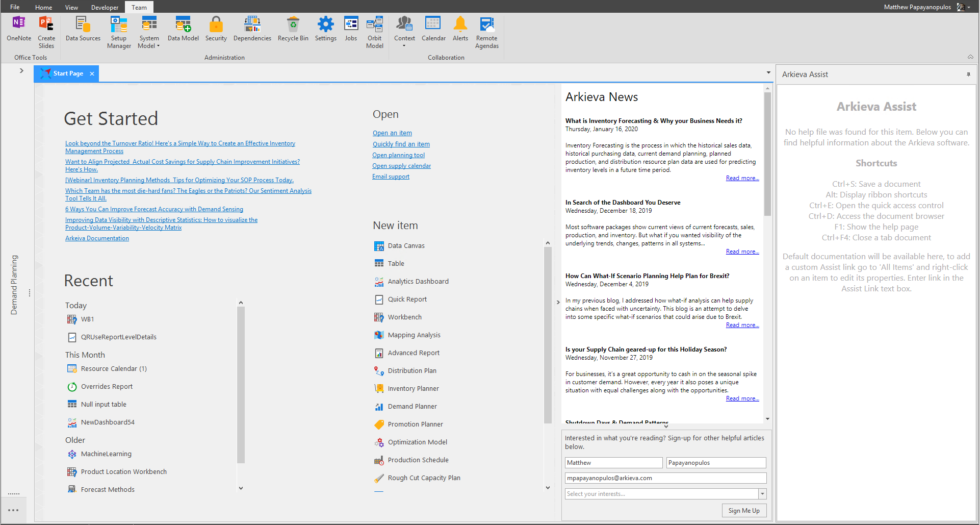Close the Start Page tab
The image size is (980, 525).
92,73
